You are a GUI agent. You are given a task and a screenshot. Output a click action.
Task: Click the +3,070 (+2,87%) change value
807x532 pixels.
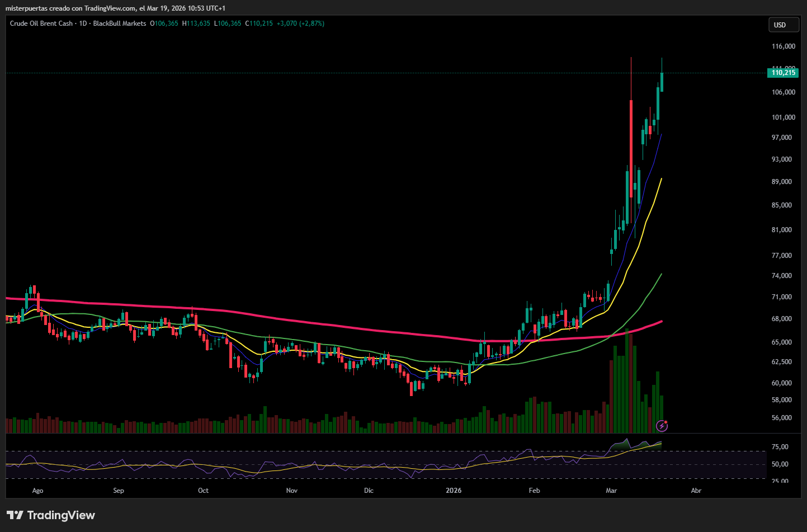click(x=300, y=23)
